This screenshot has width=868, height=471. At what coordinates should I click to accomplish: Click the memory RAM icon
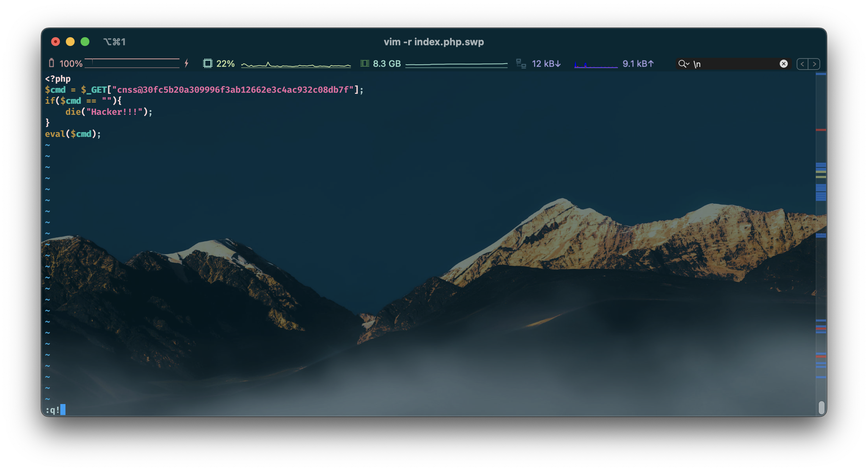click(364, 63)
